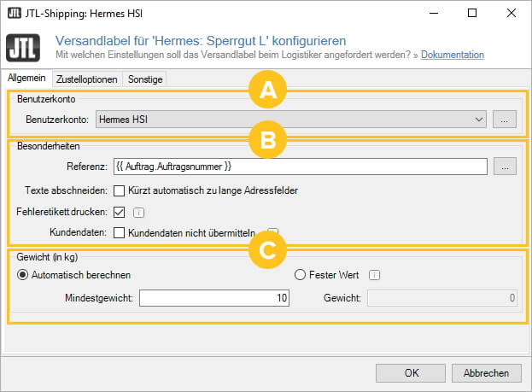The image size is (532, 392).
Task: Uncheck the Fehleretikett drucken checkbox
Action: pos(120,212)
